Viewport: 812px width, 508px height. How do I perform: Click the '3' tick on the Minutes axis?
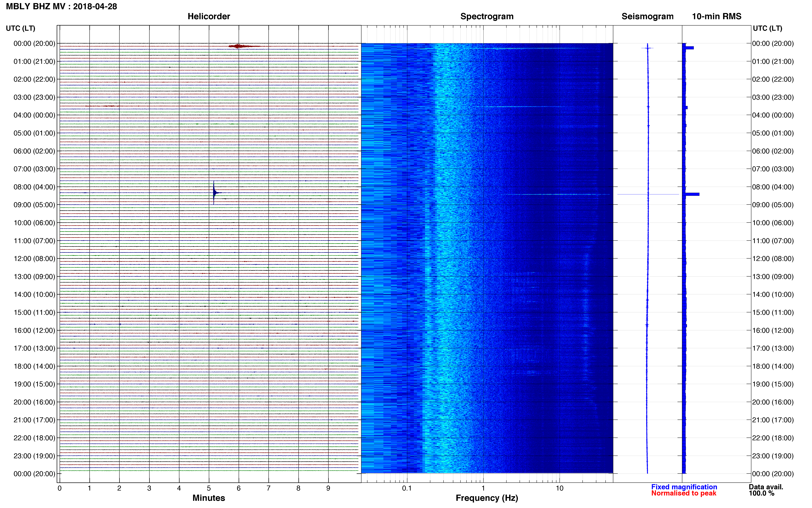click(x=149, y=488)
